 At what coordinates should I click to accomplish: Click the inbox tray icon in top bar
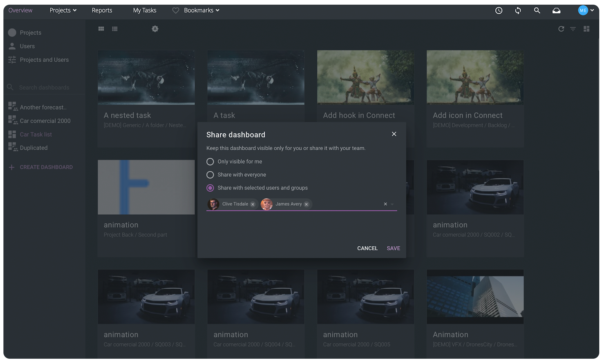click(556, 11)
